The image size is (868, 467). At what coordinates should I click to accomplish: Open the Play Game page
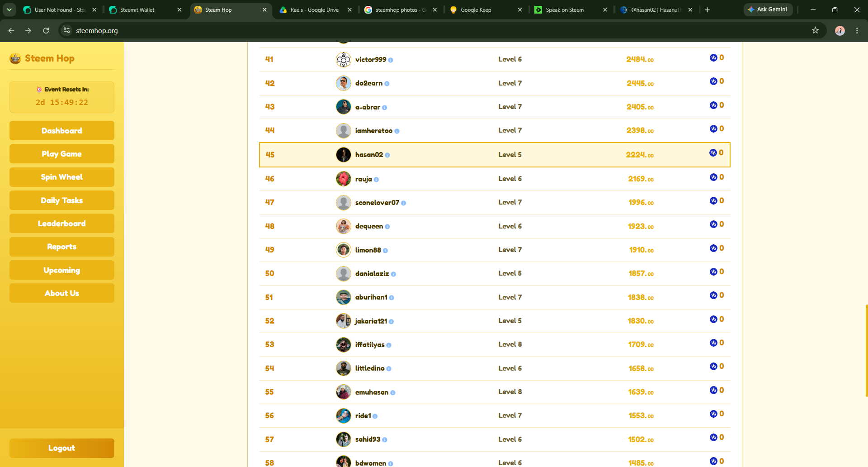tap(62, 154)
